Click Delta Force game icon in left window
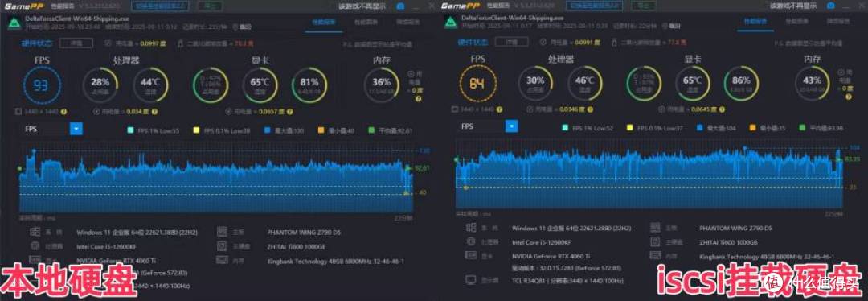The image size is (868, 301). click(14, 23)
